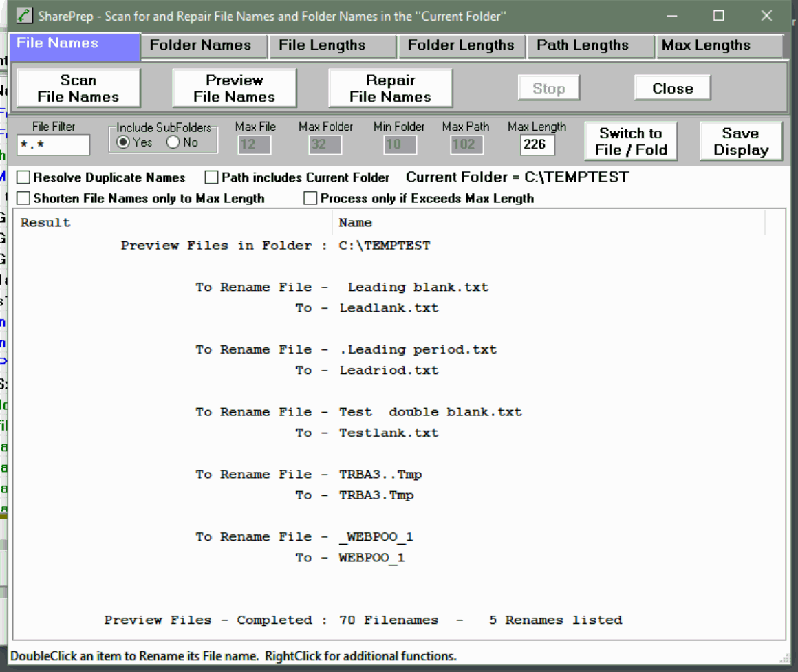The image size is (798, 672).
Task: Click the Max File value box
Action: (255, 145)
